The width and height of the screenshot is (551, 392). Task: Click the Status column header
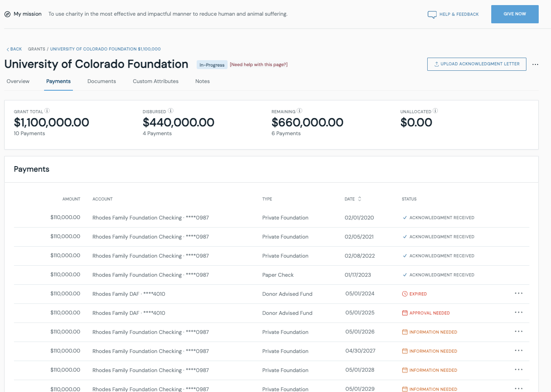[x=409, y=199]
